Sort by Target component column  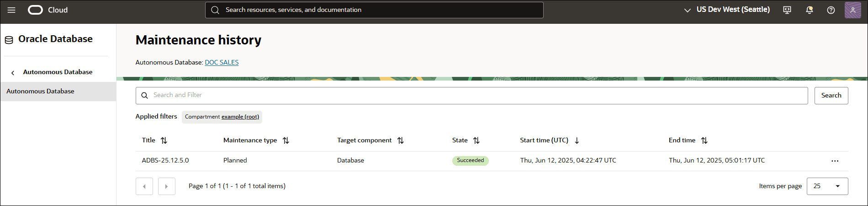tap(401, 141)
